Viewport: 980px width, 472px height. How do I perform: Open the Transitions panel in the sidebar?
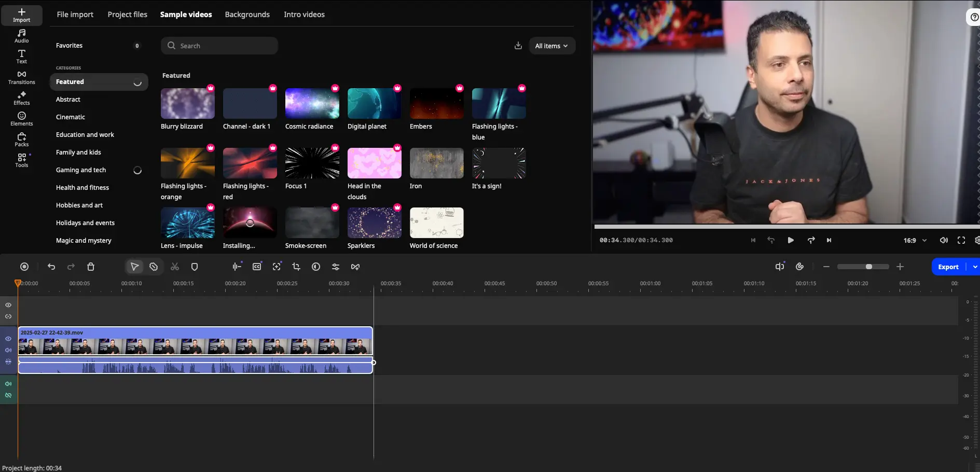[x=21, y=77]
